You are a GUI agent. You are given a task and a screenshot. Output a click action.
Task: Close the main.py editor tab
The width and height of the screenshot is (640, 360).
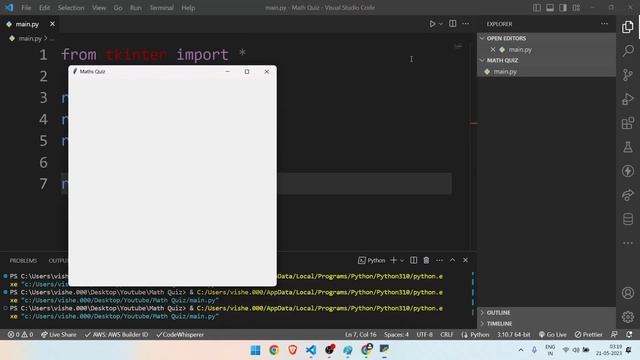52,24
